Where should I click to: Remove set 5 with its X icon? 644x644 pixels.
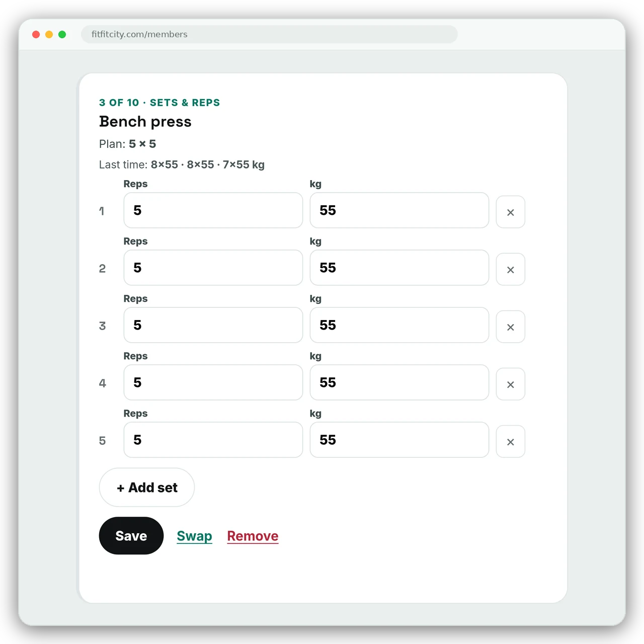pyautogui.click(x=510, y=441)
